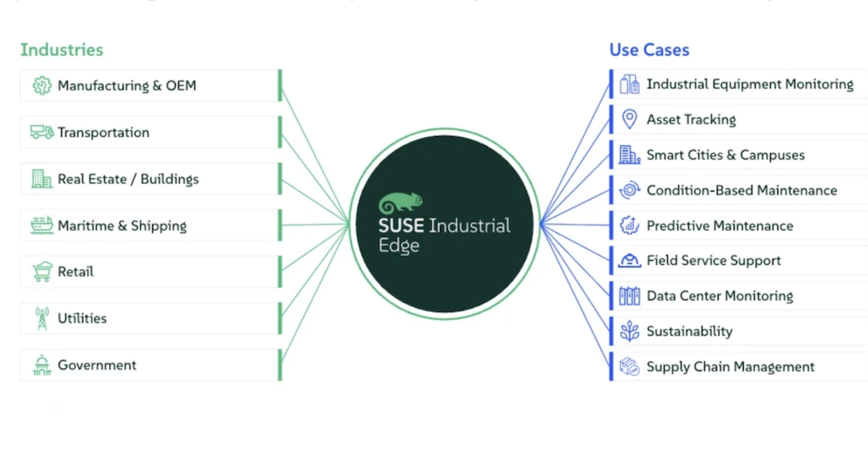Screen dimensions: 868x449
Task: Select the Industrial Equipment Monitoring label
Action: tap(750, 84)
